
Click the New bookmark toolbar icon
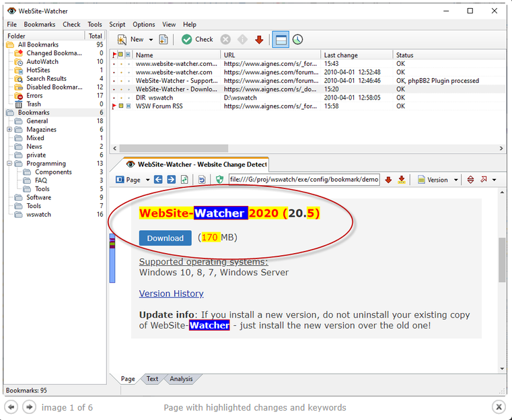pyautogui.click(x=122, y=40)
